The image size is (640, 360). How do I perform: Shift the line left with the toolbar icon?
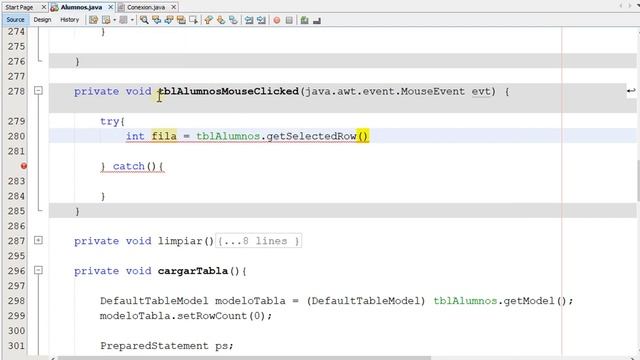coord(249,20)
